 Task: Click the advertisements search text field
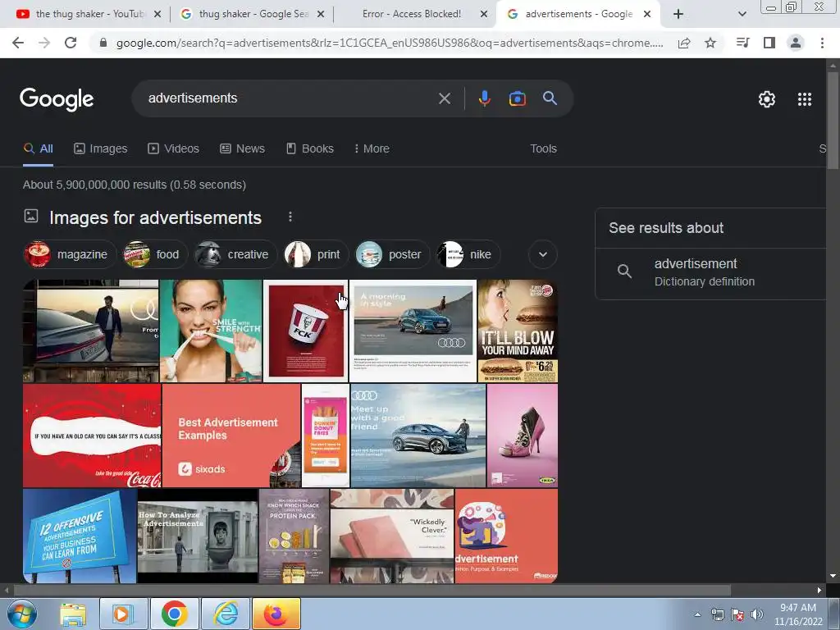[290, 98]
